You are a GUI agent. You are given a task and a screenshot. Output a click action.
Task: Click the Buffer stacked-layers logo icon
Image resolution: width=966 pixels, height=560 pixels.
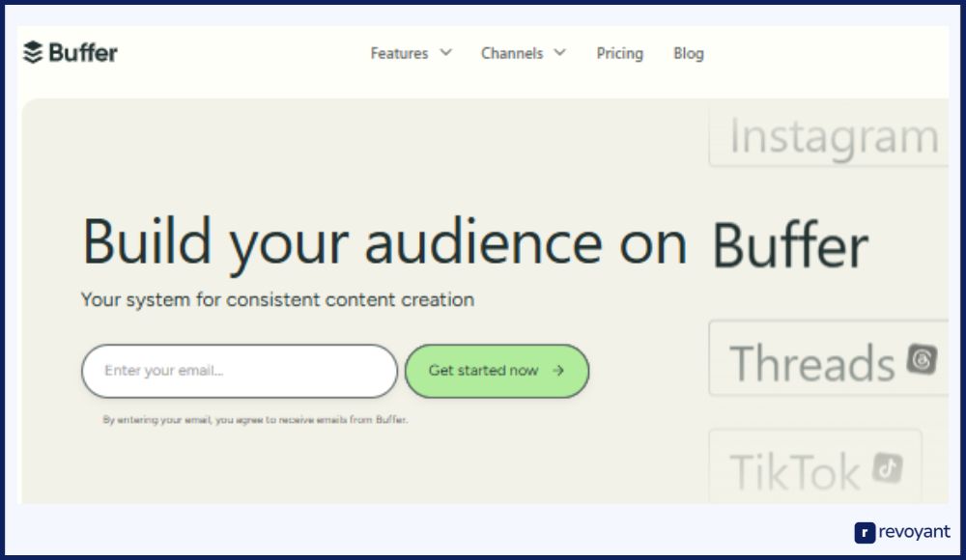pyautogui.click(x=33, y=53)
